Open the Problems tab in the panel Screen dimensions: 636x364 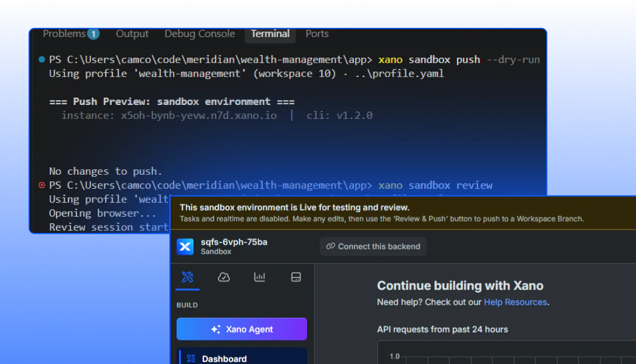[x=64, y=33]
